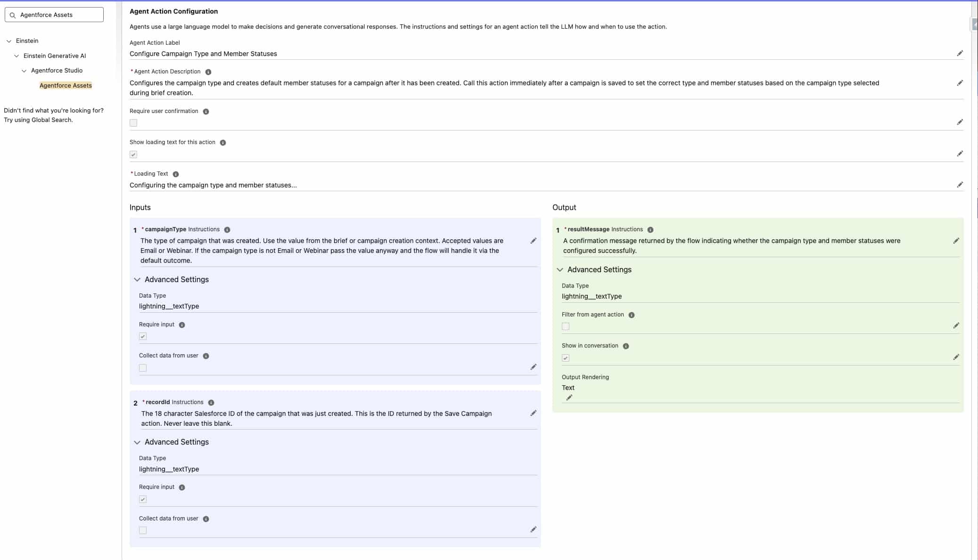The image size is (978, 560).
Task: Click info icon beside Require user confirmation
Action: [x=206, y=112]
